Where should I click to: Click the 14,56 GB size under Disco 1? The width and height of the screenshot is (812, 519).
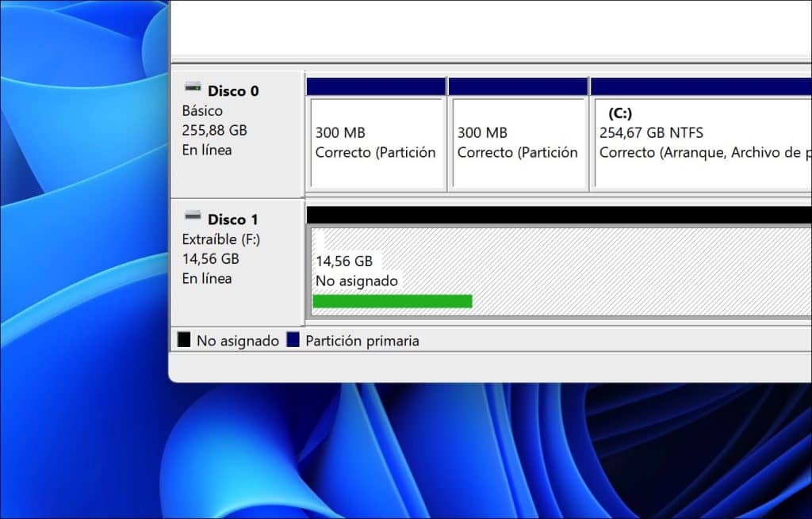[210, 259]
